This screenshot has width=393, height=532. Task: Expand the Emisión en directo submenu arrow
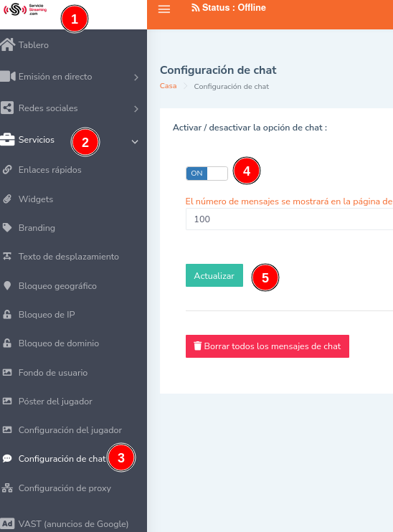(x=136, y=77)
